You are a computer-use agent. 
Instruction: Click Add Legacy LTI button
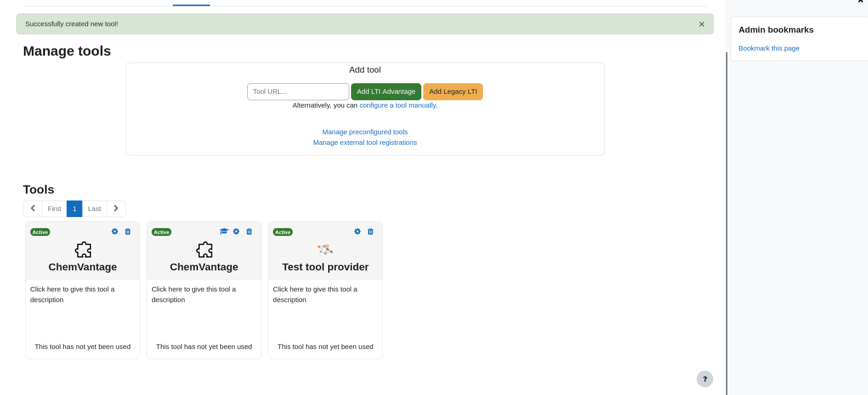(453, 92)
